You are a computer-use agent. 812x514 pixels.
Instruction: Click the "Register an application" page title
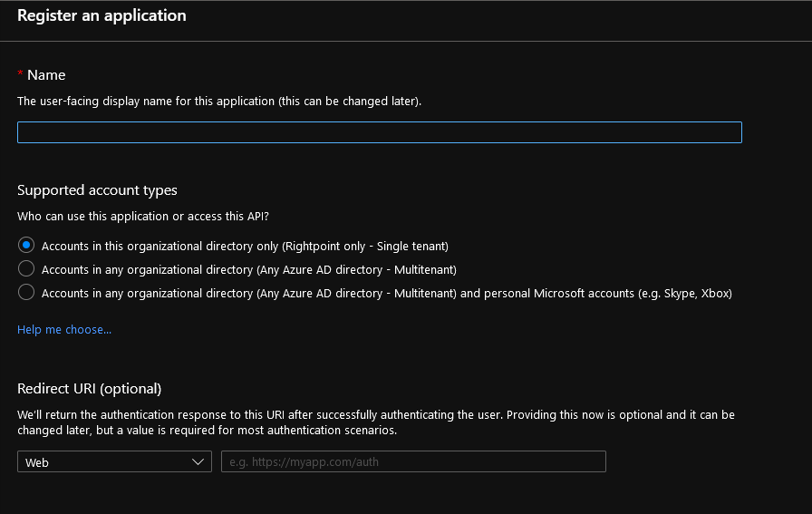[101, 15]
